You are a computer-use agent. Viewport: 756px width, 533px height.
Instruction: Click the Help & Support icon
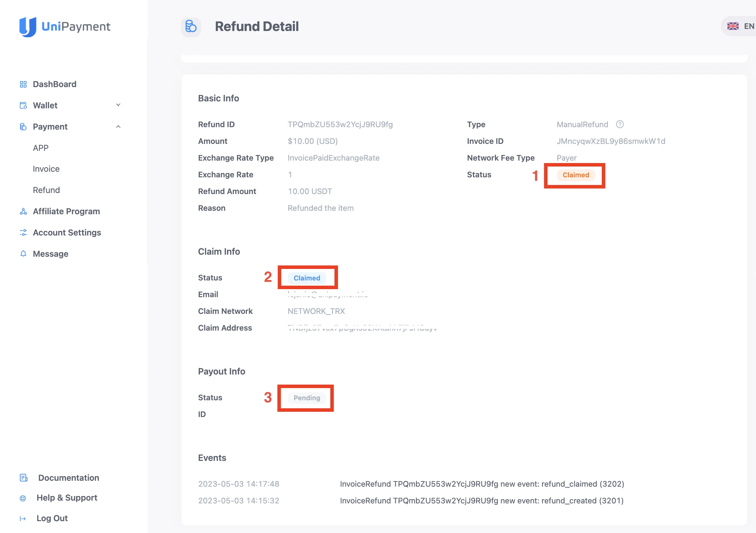[23, 498]
